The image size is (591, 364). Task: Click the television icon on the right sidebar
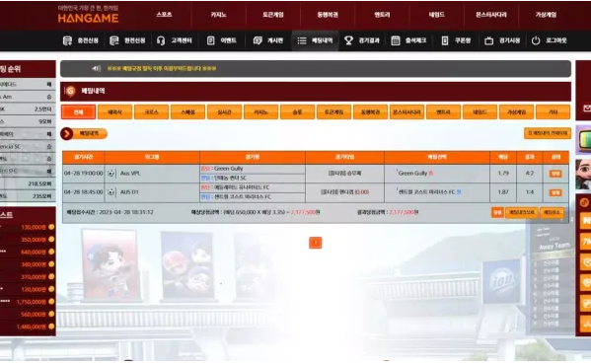[584, 139]
